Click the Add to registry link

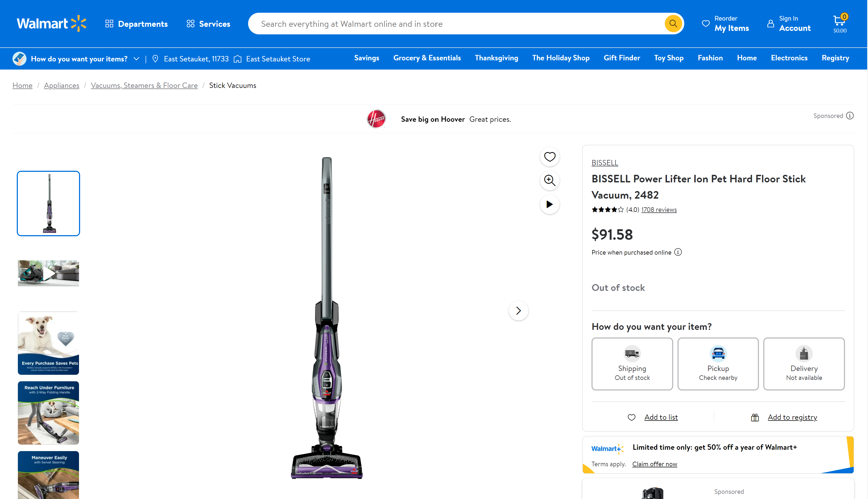(792, 417)
